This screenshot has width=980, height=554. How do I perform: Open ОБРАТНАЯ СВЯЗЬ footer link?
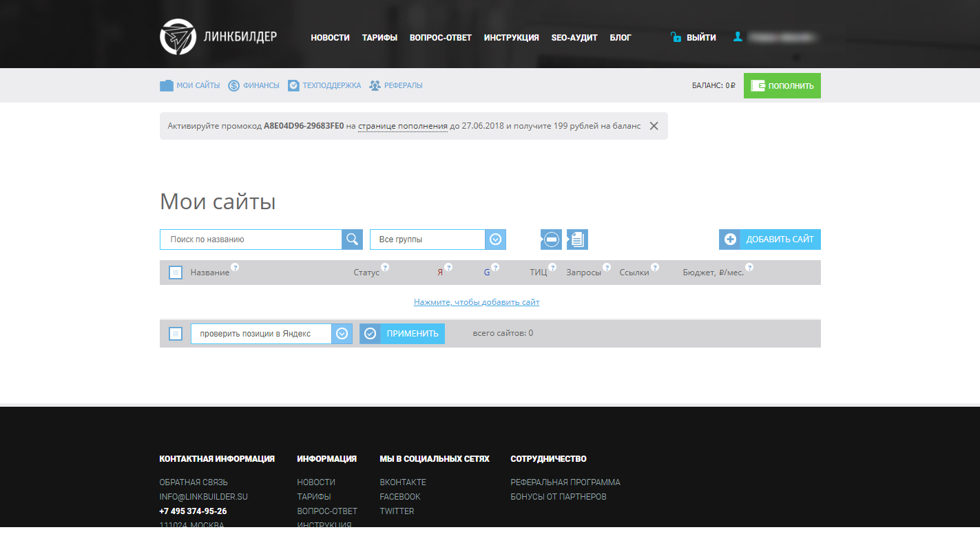coord(194,482)
